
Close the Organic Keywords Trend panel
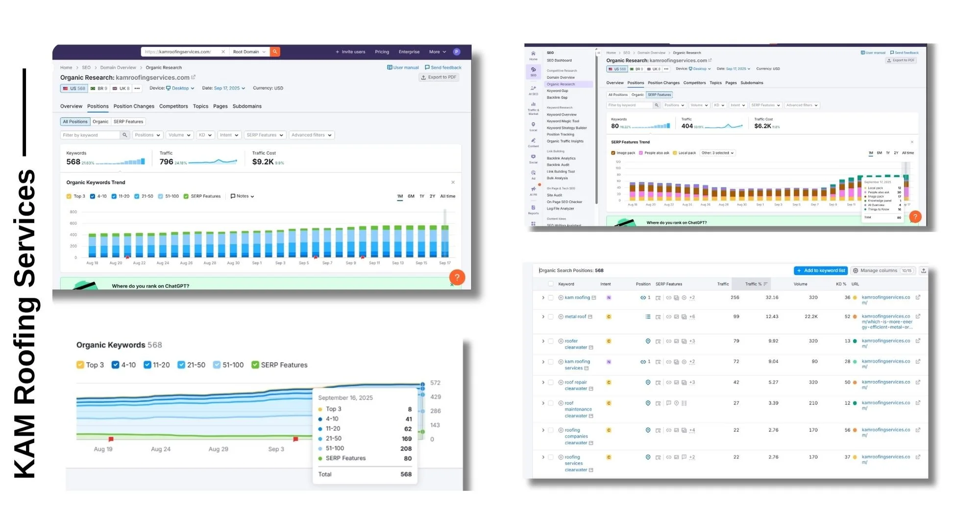click(x=453, y=182)
